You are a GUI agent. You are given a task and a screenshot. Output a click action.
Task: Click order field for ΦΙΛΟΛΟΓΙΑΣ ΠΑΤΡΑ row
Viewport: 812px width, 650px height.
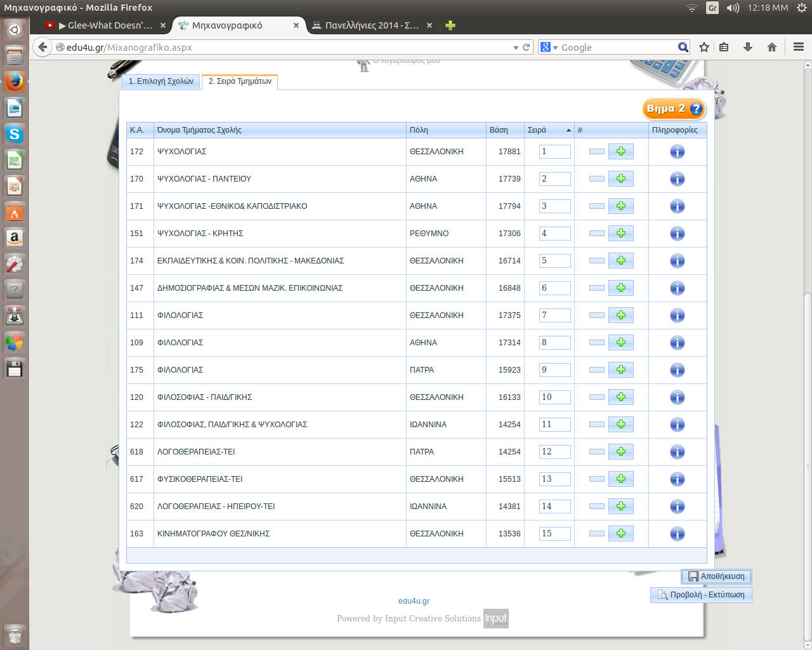coord(554,370)
